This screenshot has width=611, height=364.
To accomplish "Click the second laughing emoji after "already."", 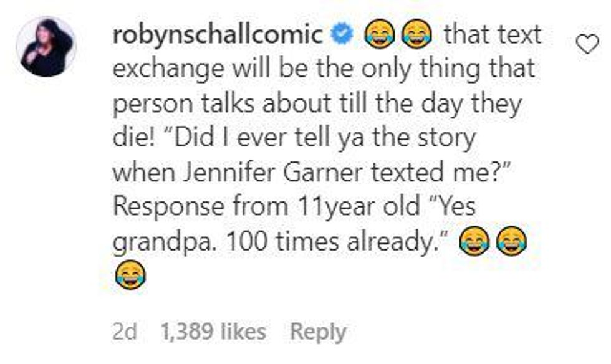I will pyautogui.click(x=511, y=241).
